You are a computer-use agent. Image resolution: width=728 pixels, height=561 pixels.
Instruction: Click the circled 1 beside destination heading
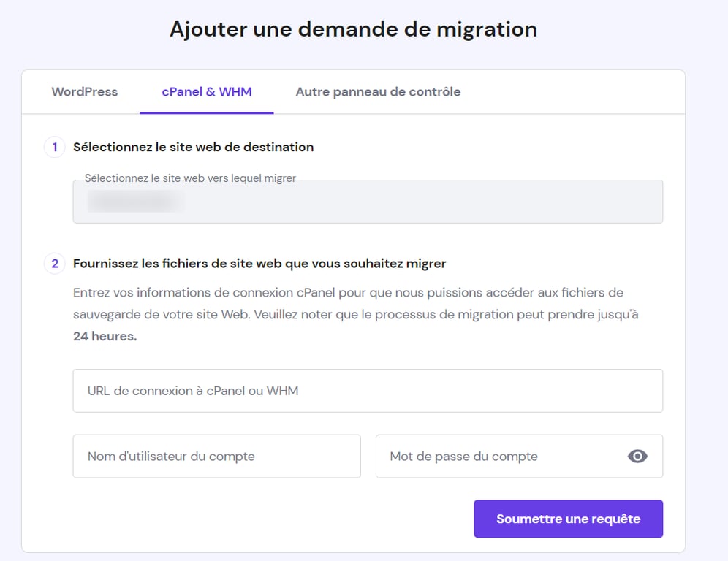point(54,147)
